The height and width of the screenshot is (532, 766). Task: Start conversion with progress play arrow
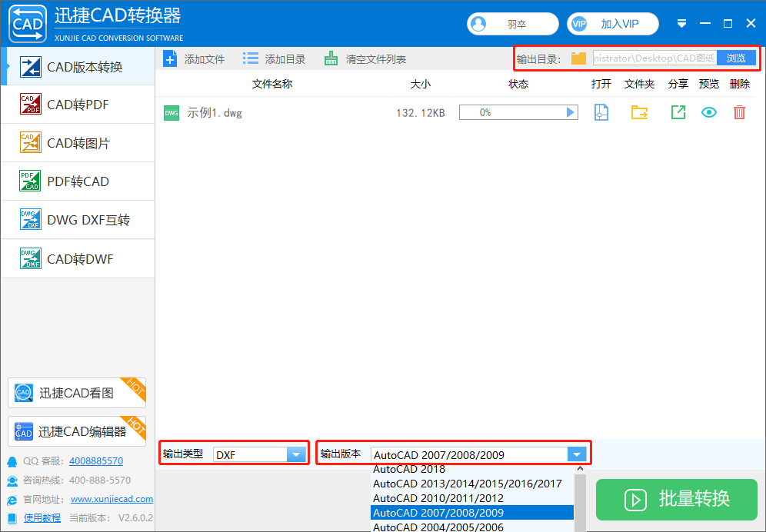570,112
